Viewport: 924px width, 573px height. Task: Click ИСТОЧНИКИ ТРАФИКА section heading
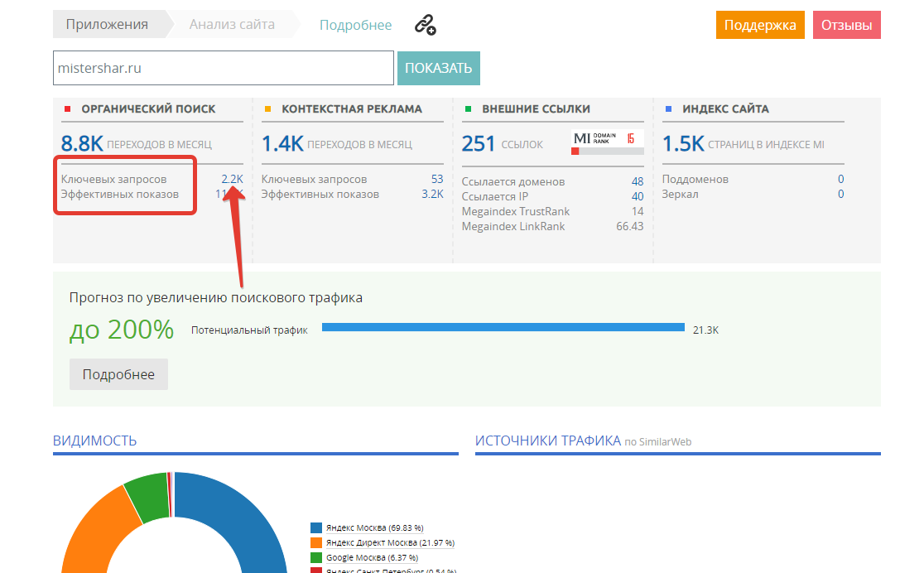548,441
